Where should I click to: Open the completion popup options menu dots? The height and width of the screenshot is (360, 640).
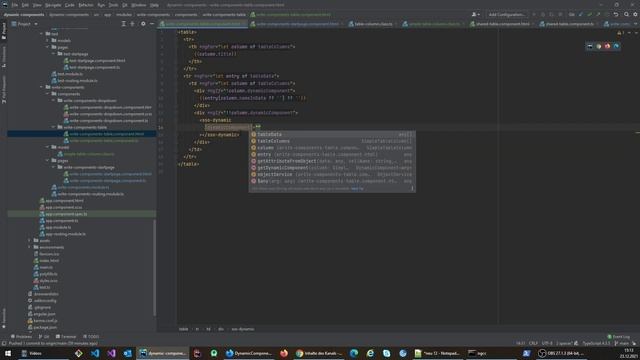412,189
